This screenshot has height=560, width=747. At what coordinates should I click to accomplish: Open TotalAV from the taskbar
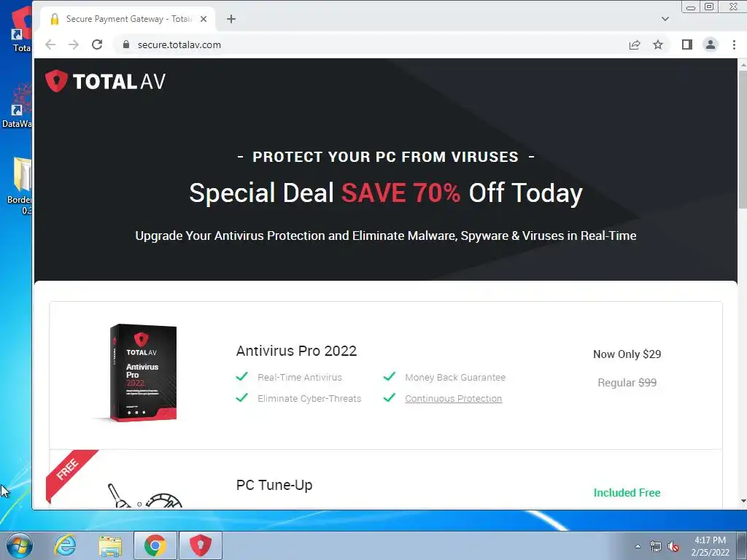(x=201, y=545)
